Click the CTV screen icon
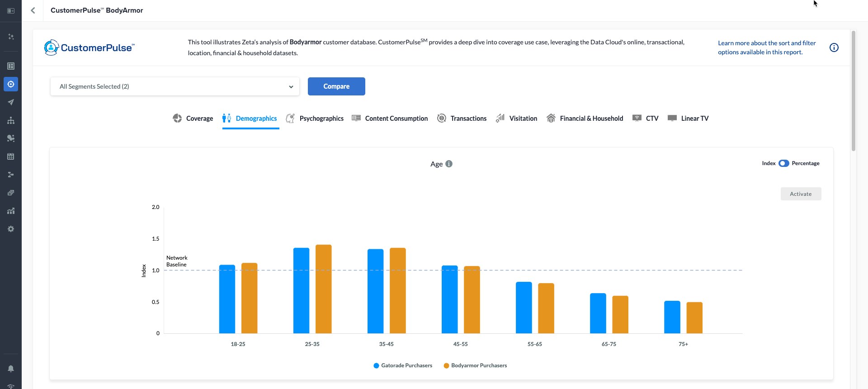 637,118
